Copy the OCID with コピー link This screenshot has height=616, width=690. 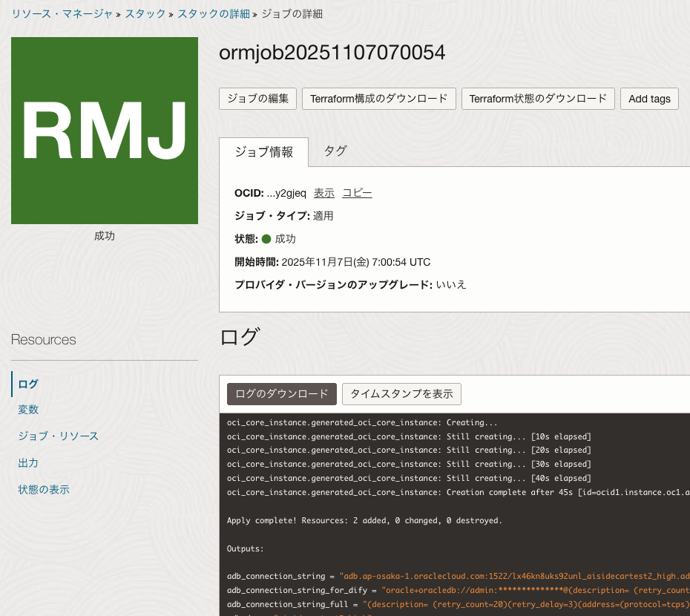(357, 193)
